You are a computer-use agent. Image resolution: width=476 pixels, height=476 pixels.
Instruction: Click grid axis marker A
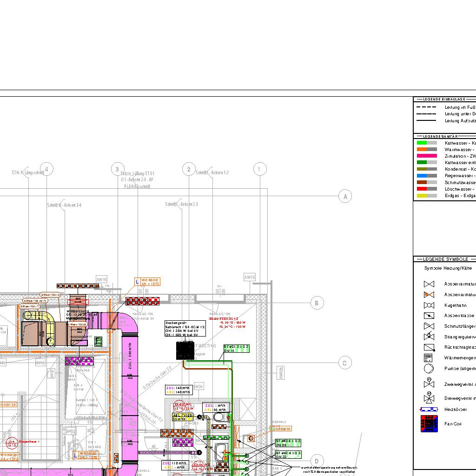point(345,197)
